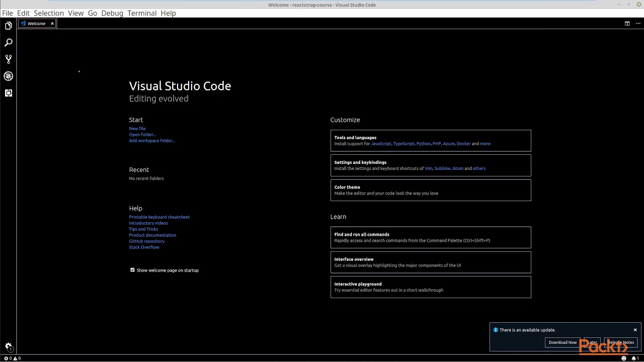Split the editor to the right
Screen dimensions: 644x362
[627, 24]
